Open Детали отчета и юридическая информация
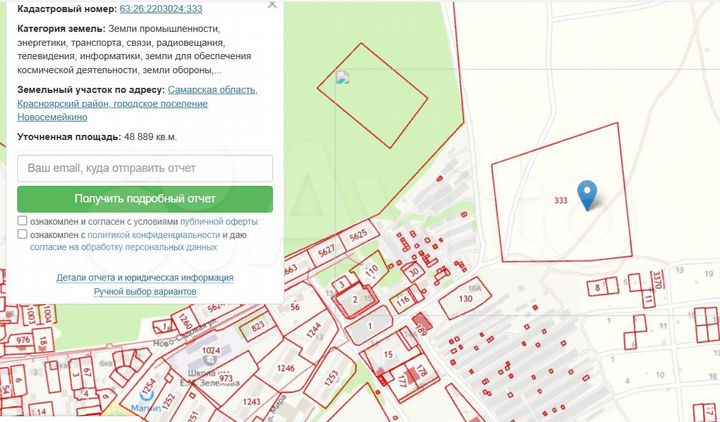Image resolution: width=720 pixels, height=422 pixels. (x=145, y=278)
